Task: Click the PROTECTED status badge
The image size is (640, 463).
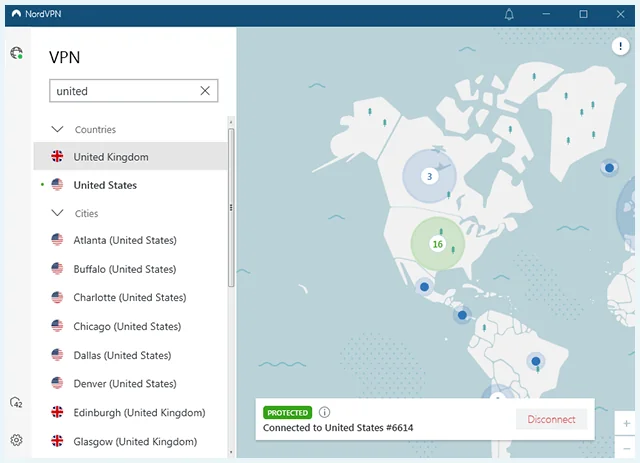Action: click(287, 413)
